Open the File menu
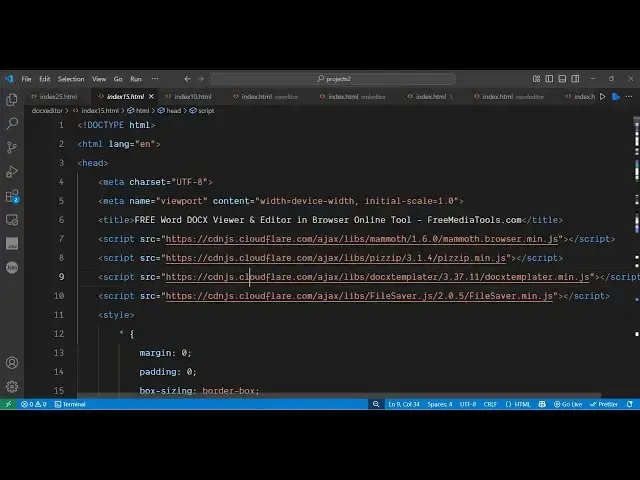This screenshot has width=640, height=480. pos(27,79)
